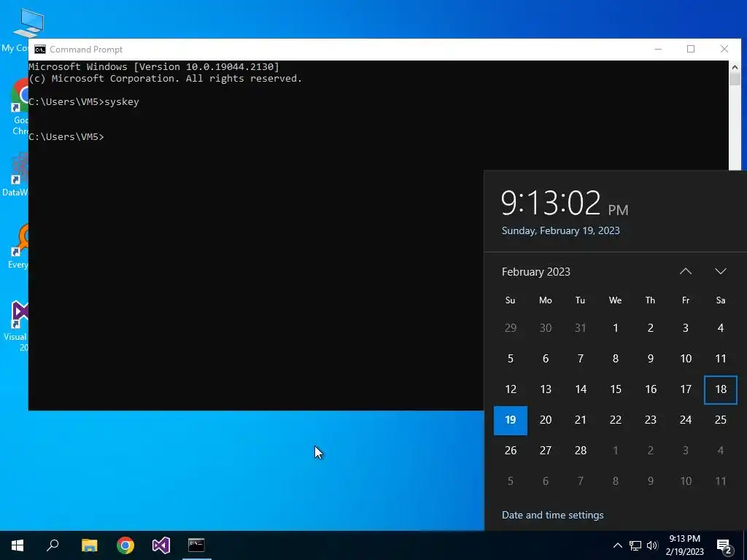
Task: Click the prompt line 'C:\Users\VM5>syskey'
Action: point(84,102)
